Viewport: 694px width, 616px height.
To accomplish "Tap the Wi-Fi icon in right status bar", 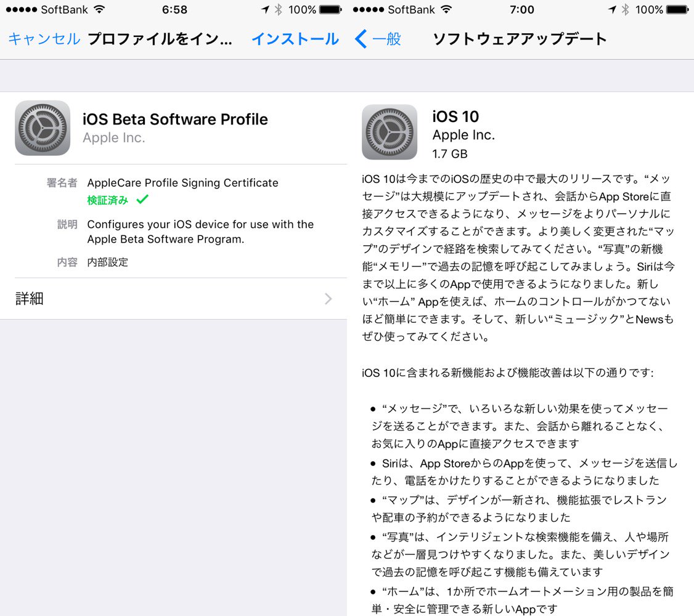I will tap(447, 9).
